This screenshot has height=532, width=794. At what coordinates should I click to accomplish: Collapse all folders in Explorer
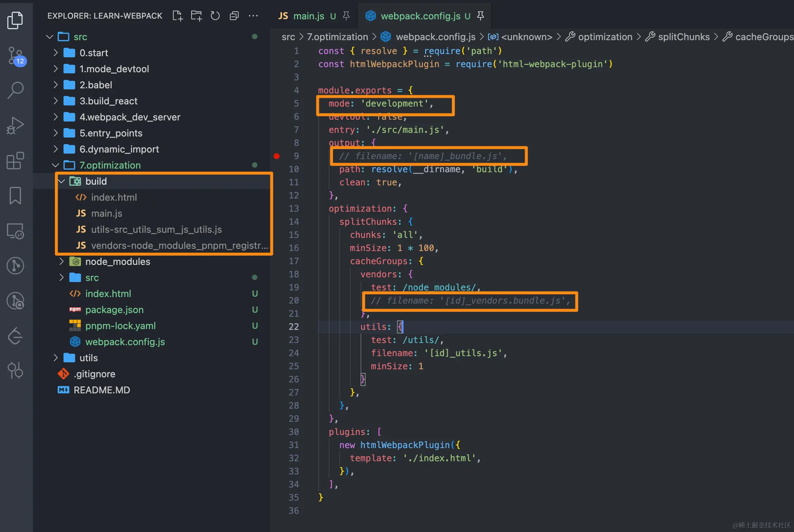(x=234, y=16)
